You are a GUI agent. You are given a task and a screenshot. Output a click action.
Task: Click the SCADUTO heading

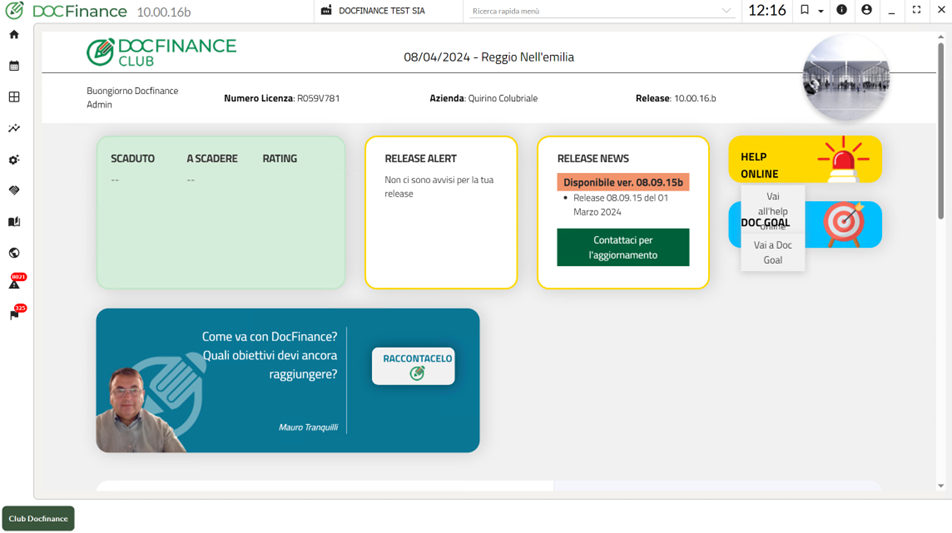pos(132,158)
